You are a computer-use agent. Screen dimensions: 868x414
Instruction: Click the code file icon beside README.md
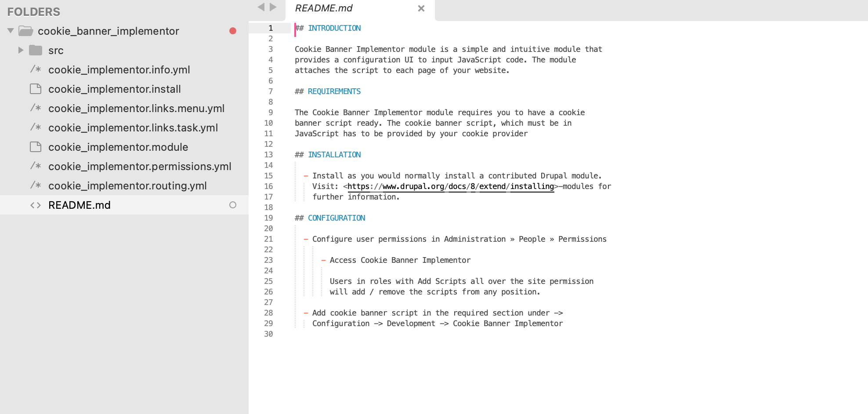click(36, 205)
